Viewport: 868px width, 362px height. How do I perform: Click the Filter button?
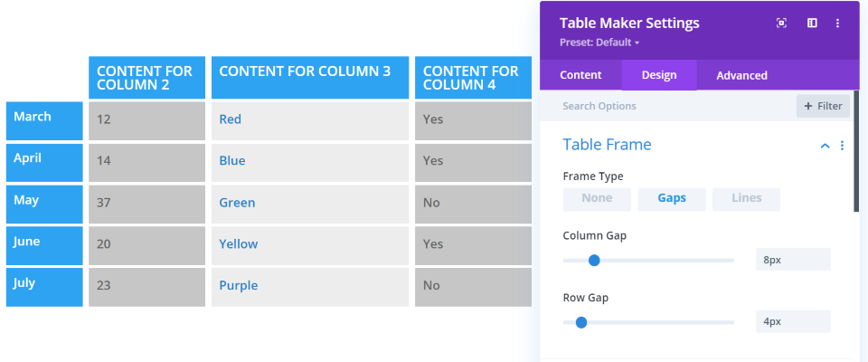point(823,106)
